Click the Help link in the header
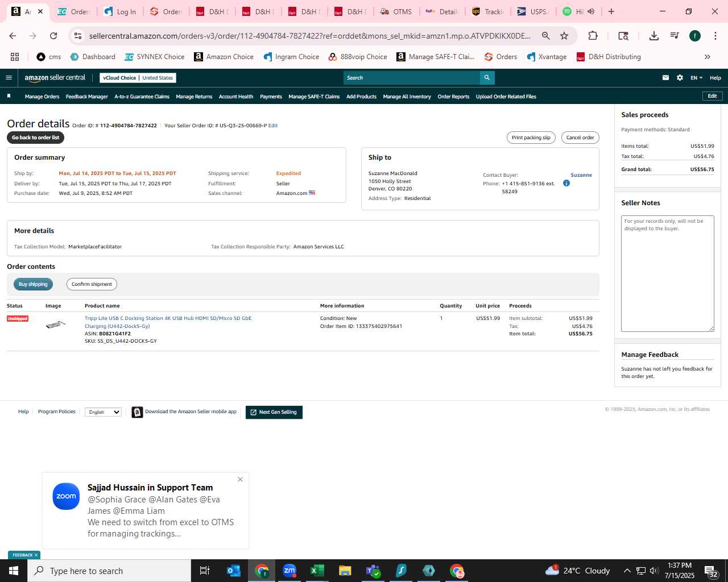Viewport: 728px width, 582px height. pyautogui.click(x=715, y=78)
